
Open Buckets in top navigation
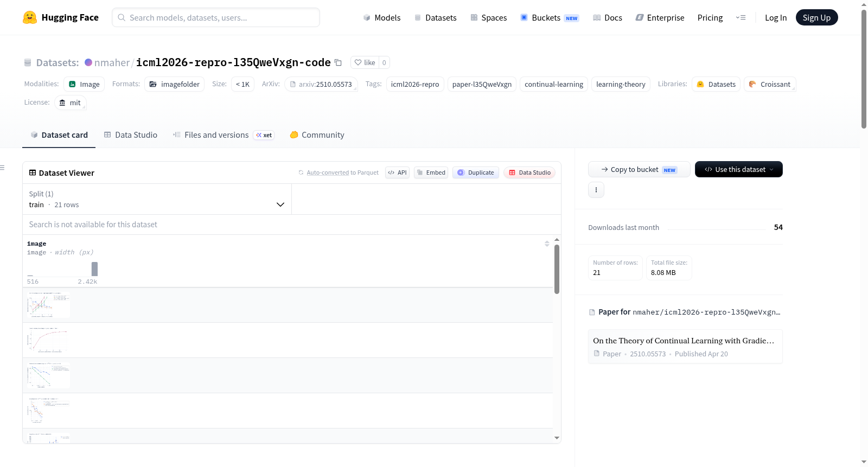[550, 17]
